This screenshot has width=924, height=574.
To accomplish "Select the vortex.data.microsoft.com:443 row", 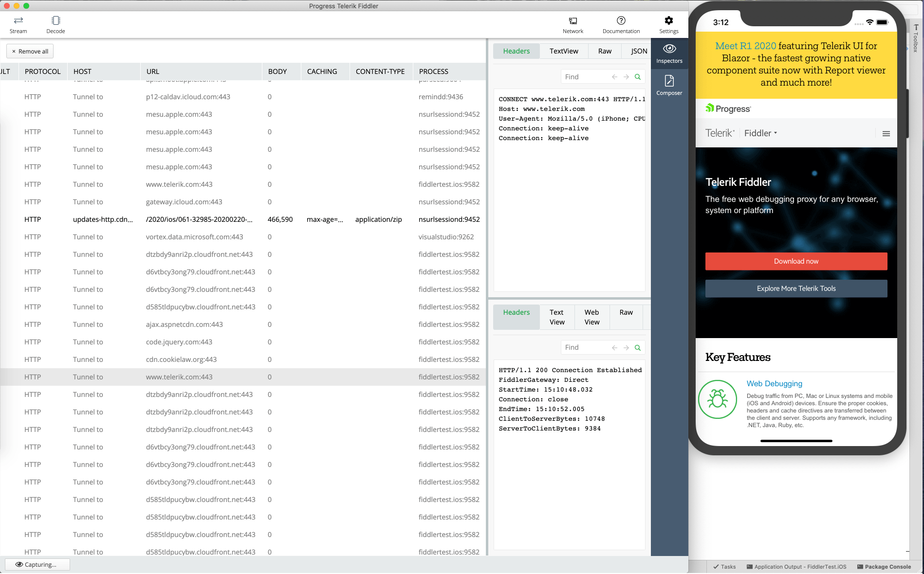I will pyautogui.click(x=243, y=237).
